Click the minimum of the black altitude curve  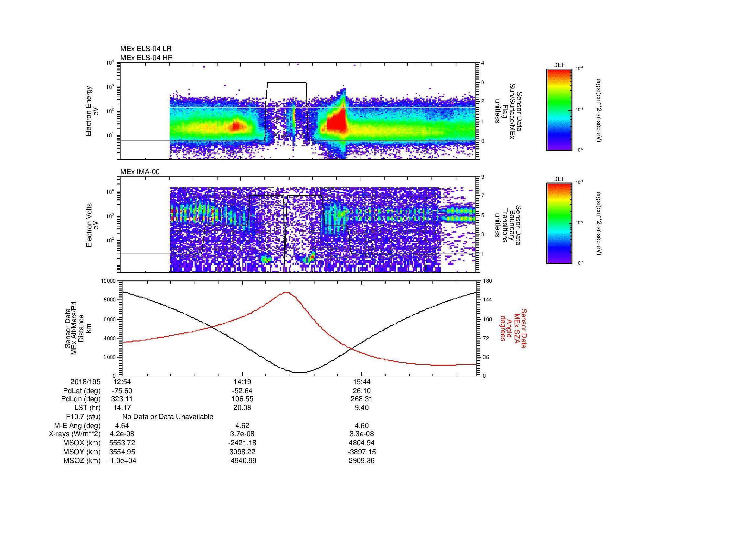click(x=300, y=372)
